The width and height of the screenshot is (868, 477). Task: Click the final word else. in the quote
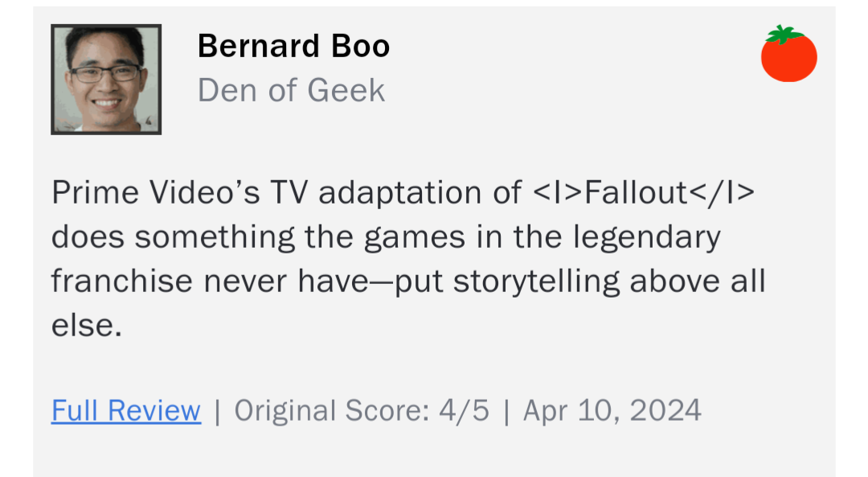click(87, 325)
